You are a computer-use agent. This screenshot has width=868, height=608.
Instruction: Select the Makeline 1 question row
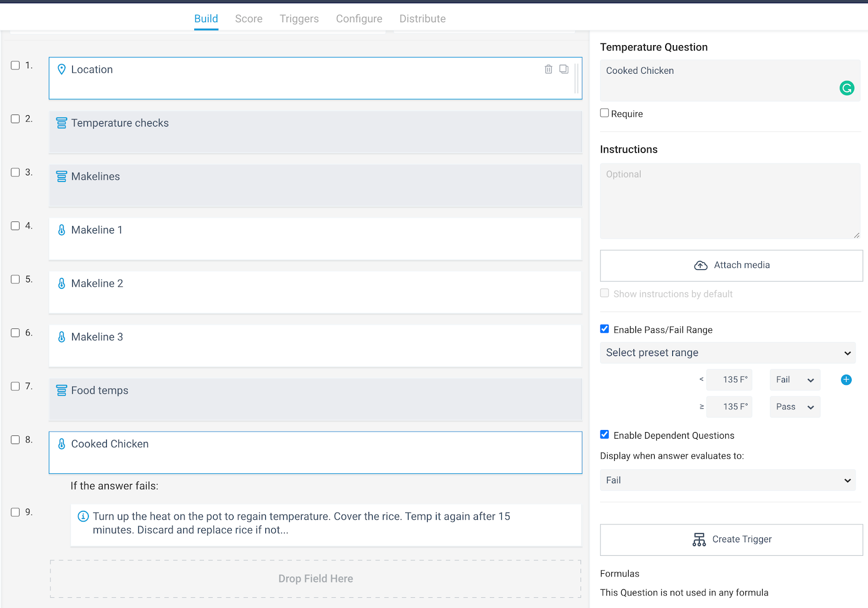coord(316,239)
